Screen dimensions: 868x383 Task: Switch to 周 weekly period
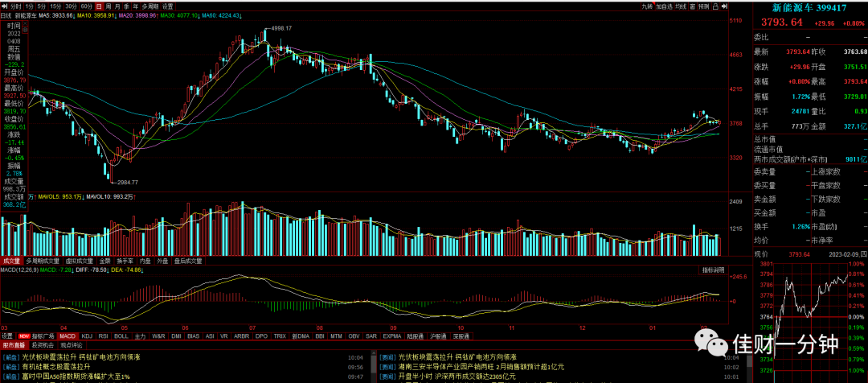[108, 6]
